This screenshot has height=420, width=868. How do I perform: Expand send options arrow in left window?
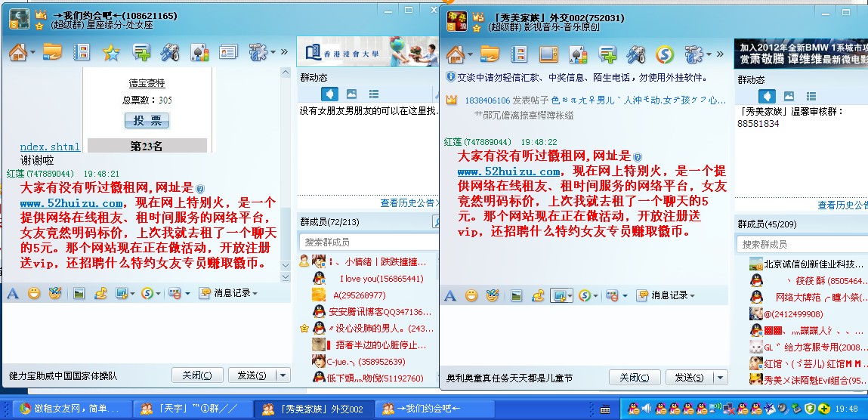pos(283,375)
